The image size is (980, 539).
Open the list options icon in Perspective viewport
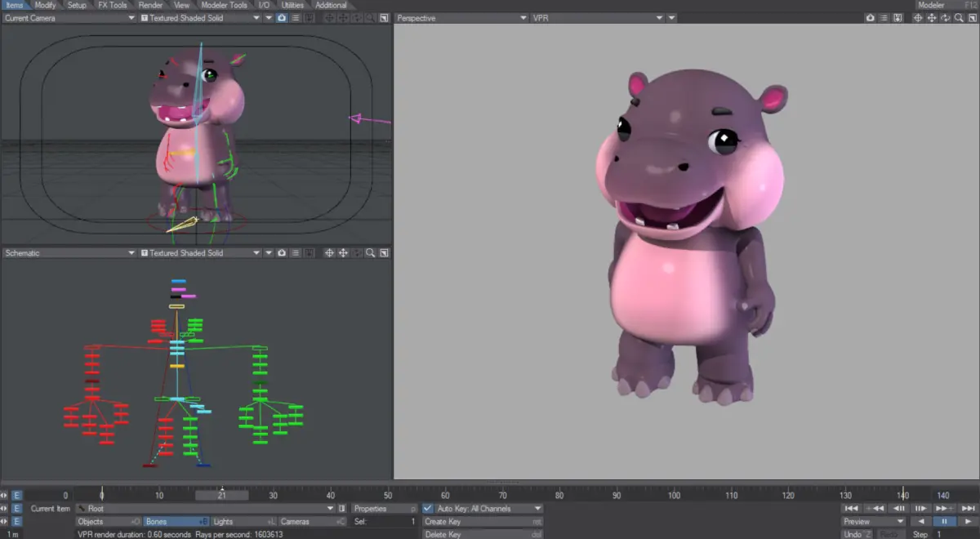coord(884,18)
